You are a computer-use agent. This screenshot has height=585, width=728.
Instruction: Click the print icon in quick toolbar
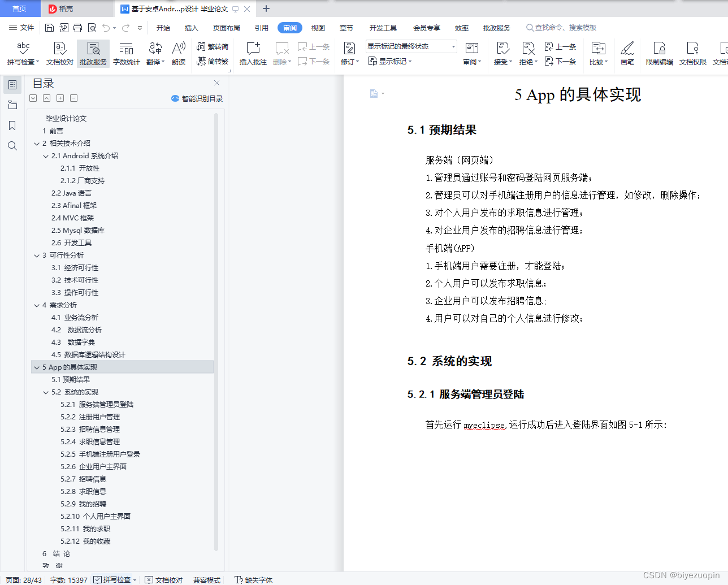coord(77,28)
